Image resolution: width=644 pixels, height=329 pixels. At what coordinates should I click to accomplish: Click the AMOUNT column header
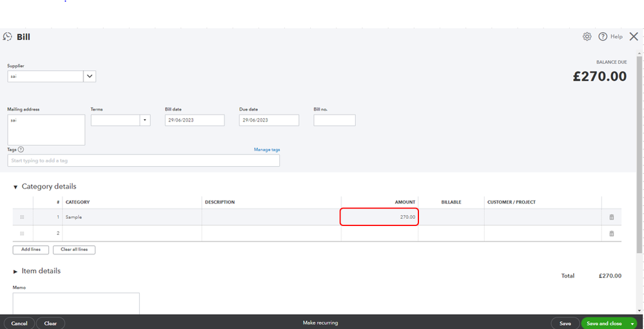tap(405, 202)
